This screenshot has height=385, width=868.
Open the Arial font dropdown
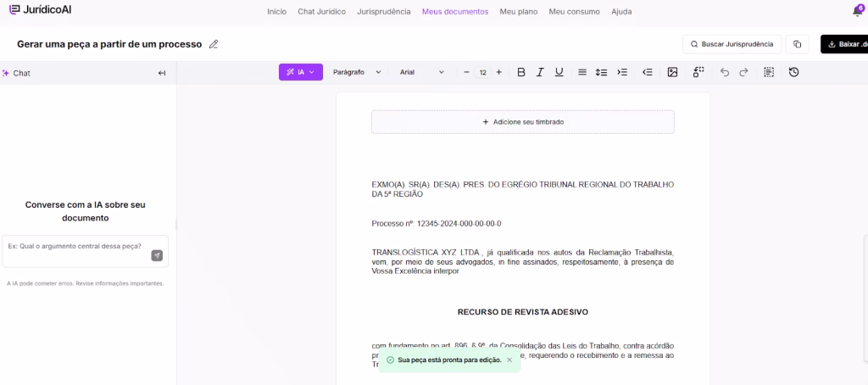coord(422,72)
